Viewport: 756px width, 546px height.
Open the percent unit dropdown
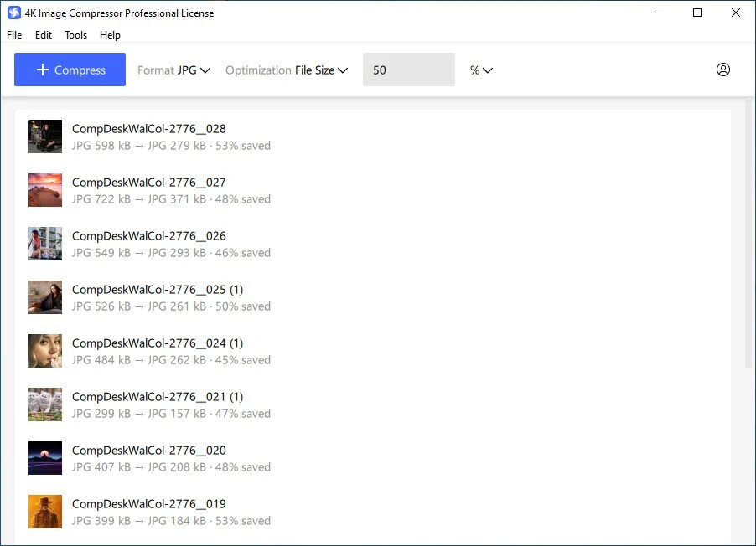[x=481, y=70]
